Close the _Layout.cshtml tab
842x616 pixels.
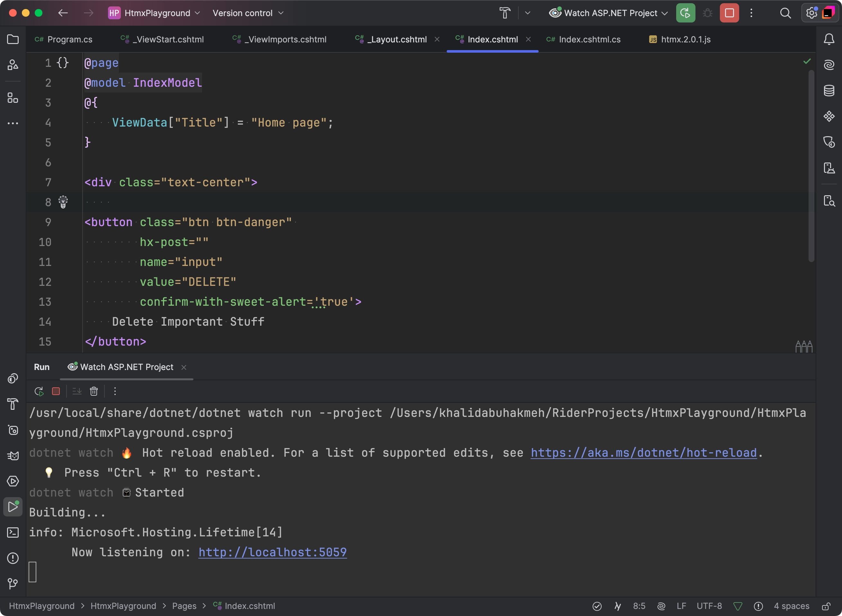437,39
